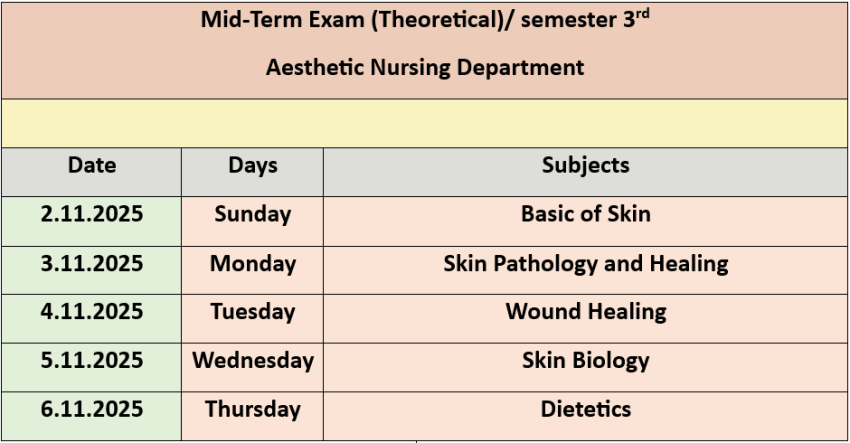Viewport: 850px width, 443px height.
Task: Select the Monday cell
Action: pyautogui.click(x=253, y=264)
